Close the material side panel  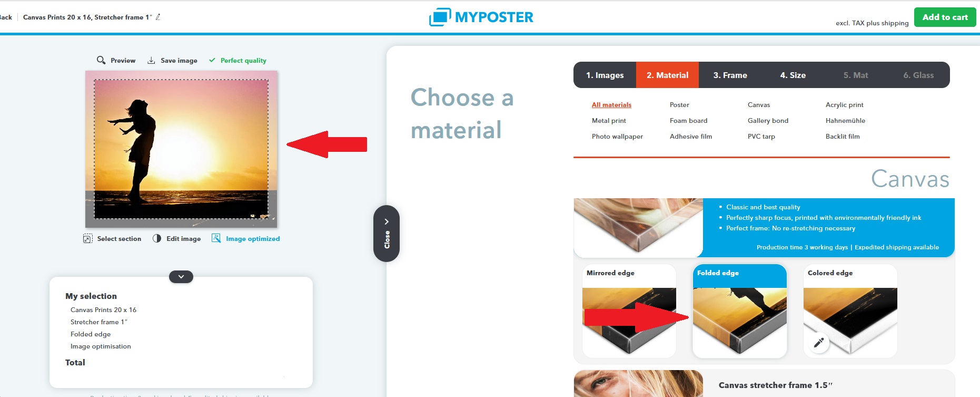[x=387, y=234]
